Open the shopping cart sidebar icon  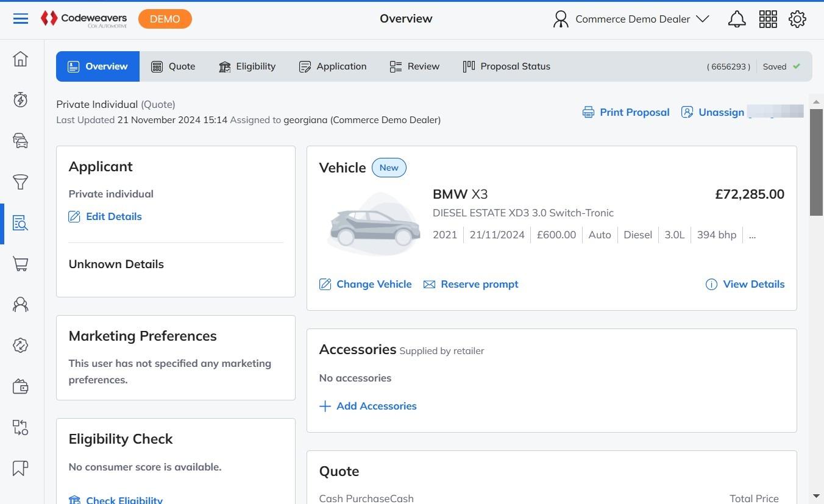(x=21, y=264)
